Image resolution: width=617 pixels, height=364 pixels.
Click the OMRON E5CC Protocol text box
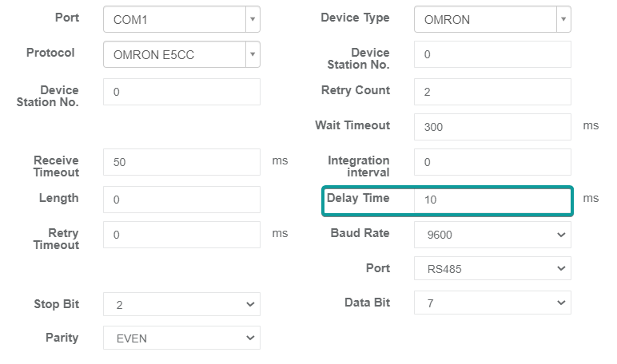pyautogui.click(x=173, y=55)
